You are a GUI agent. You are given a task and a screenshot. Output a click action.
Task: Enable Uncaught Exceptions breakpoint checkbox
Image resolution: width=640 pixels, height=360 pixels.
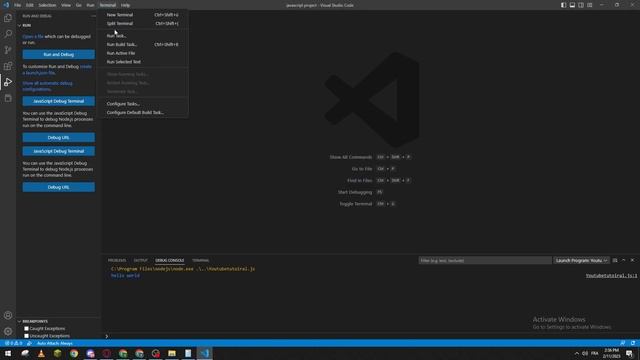point(27,336)
